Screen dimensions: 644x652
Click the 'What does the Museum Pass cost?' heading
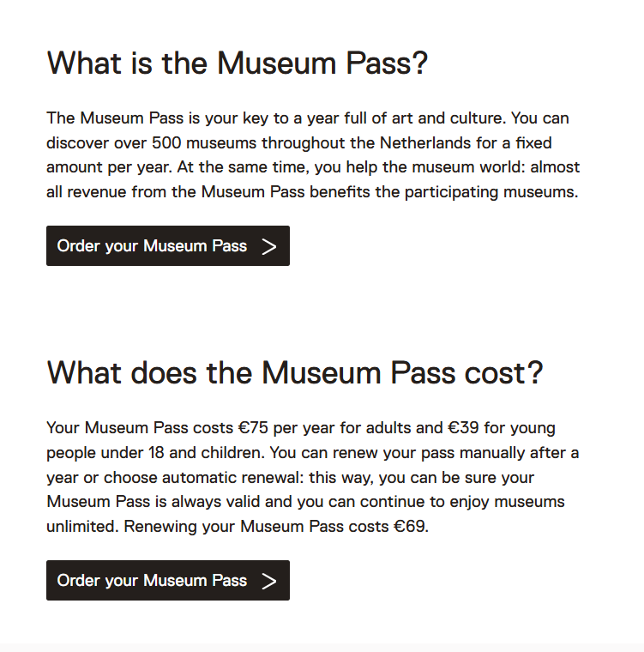coord(295,372)
